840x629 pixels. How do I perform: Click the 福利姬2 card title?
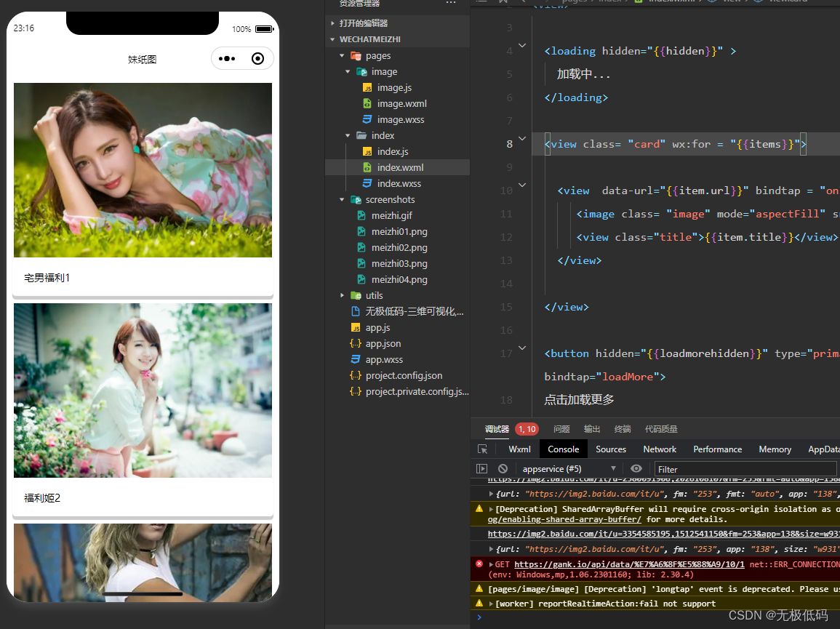click(x=42, y=497)
